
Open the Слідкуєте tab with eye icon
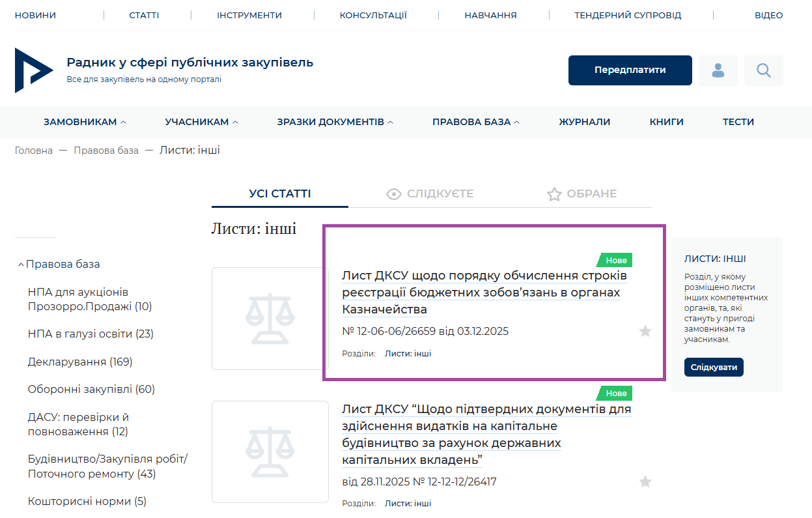tap(430, 194)
